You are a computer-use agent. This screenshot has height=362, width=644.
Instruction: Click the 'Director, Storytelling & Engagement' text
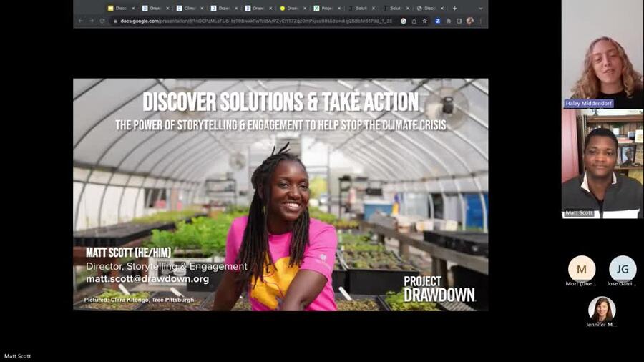166,266
